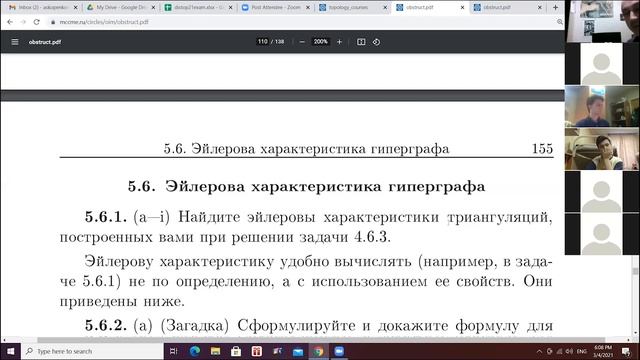Close the Post Attendee - Zoom tab
Viewport: 640px width, 360px height.
[308, 7]
